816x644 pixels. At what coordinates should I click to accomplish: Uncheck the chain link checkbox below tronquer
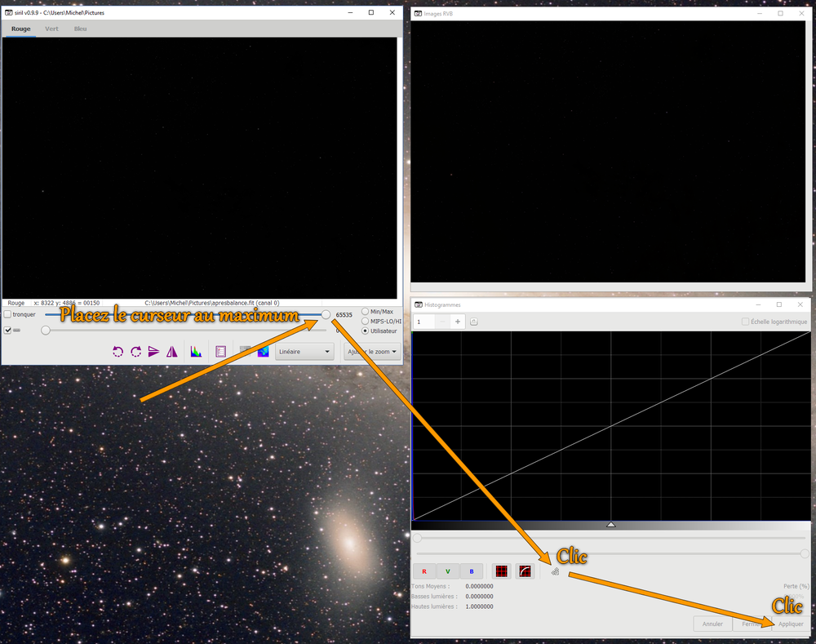[8, 330]
